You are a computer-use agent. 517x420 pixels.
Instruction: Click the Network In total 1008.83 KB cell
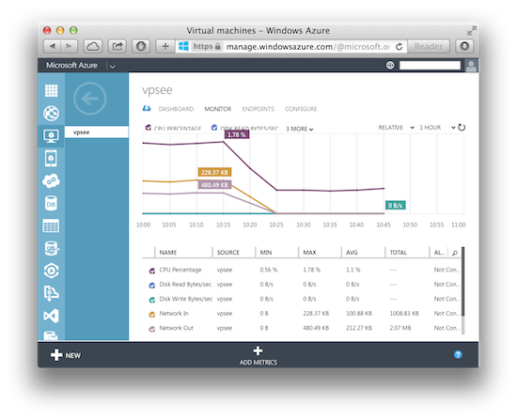coord(404,314)
